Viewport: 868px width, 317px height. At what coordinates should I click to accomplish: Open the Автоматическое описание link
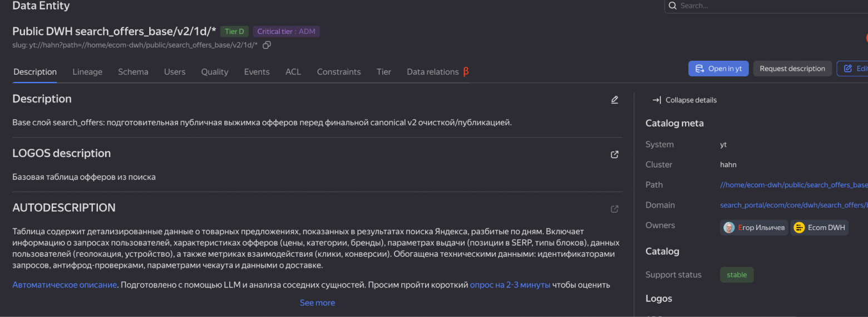65,285
